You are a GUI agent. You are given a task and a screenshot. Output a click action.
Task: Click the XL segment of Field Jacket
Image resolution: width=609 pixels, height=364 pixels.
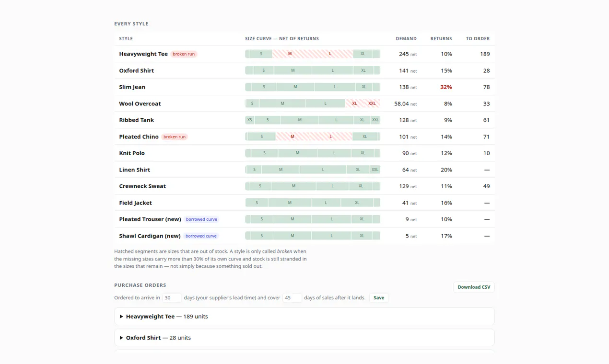pos(357,203)
